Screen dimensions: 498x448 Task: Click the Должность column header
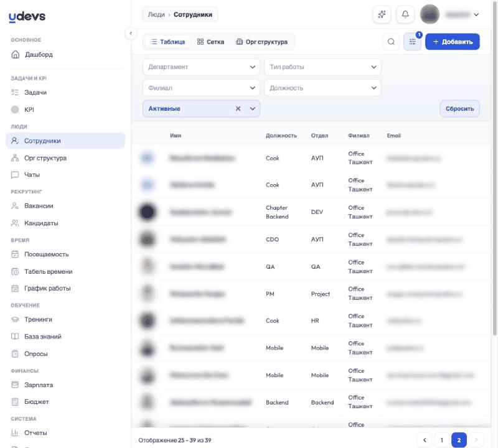281,136
